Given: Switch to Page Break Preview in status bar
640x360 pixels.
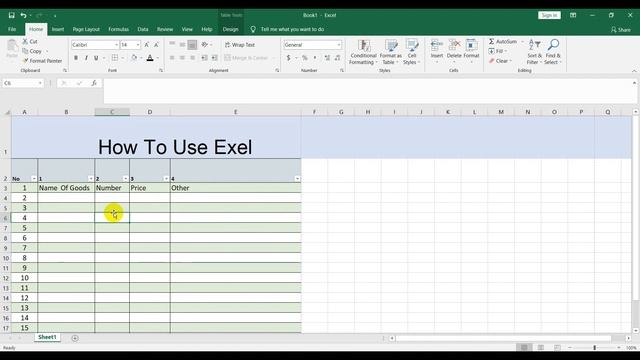Looking at the screenshot, I should (x=557, y=347).
